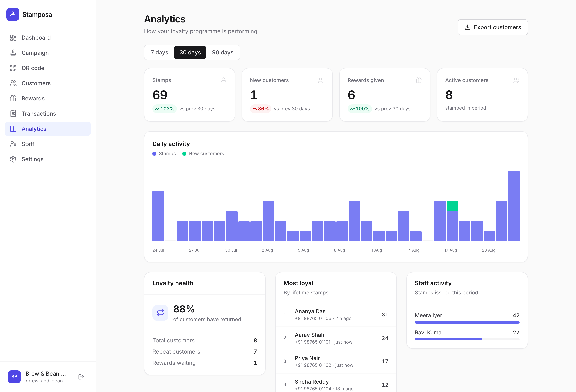Click the log out icon
The image size is (576, 392).
tap(81, 377)
